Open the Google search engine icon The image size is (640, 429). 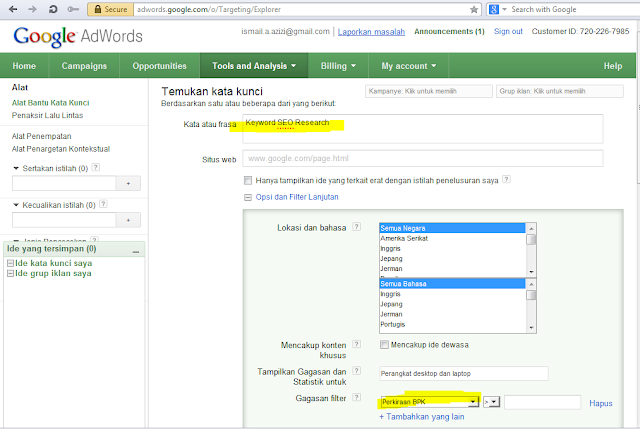(x=493, y=9)
